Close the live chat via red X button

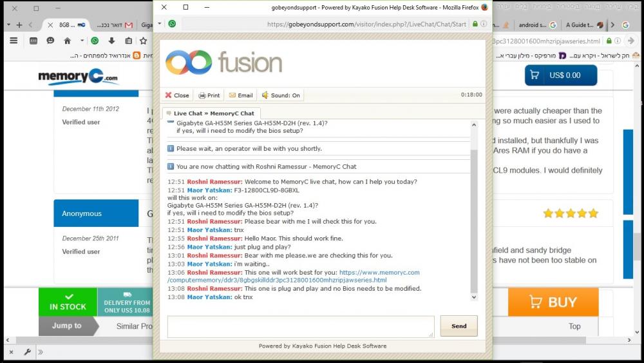click(177, 95)
